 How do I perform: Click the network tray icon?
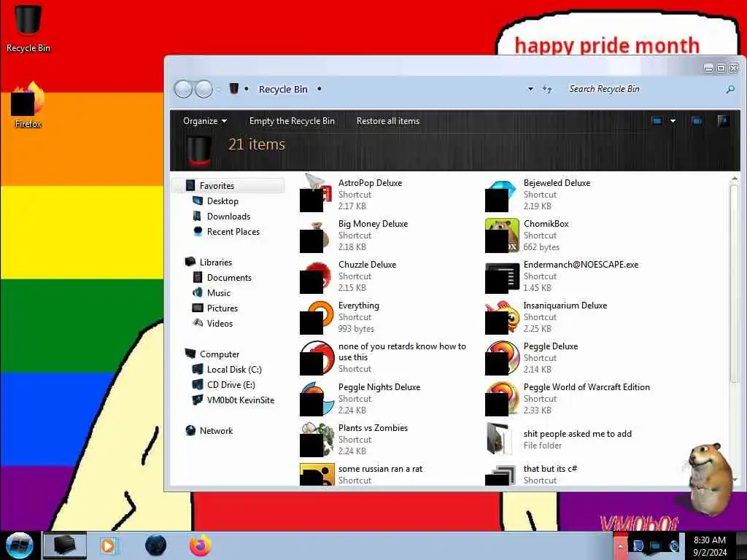(656, 546)
